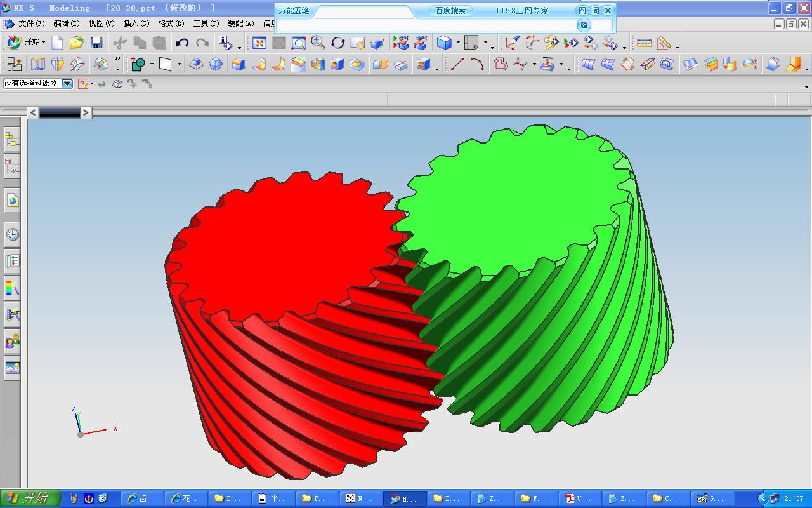Viewport: 812px width, 508px height.
Task: Click the Undo arrow icon
Action: 182,43
